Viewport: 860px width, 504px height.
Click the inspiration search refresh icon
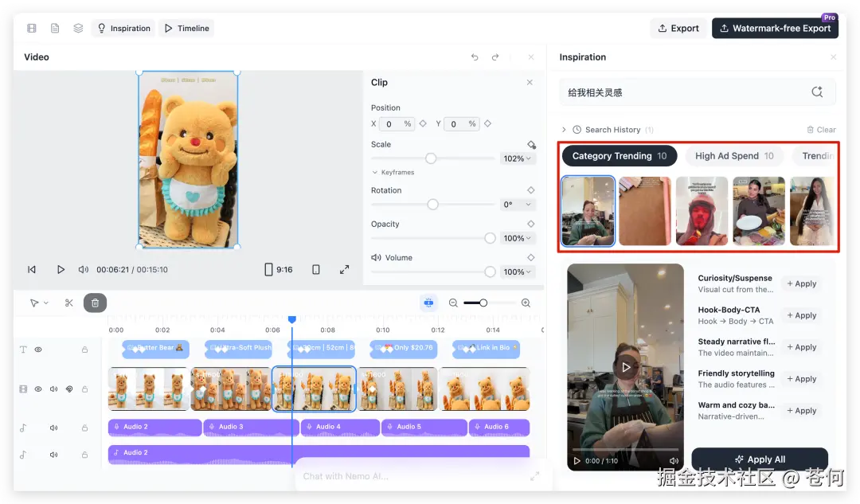pos(817,92)
